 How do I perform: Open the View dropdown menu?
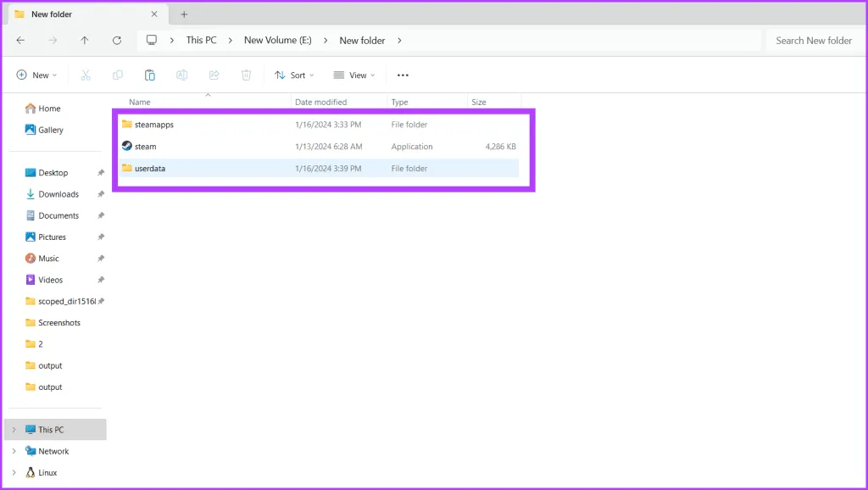pyautogui.click(x=354, y=75)
